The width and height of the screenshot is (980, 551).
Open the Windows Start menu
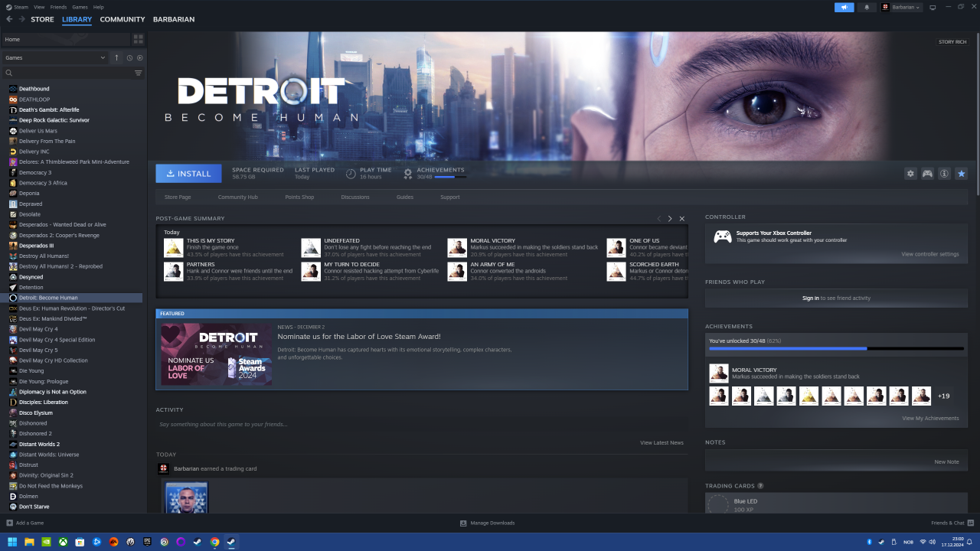pos(12,542)
